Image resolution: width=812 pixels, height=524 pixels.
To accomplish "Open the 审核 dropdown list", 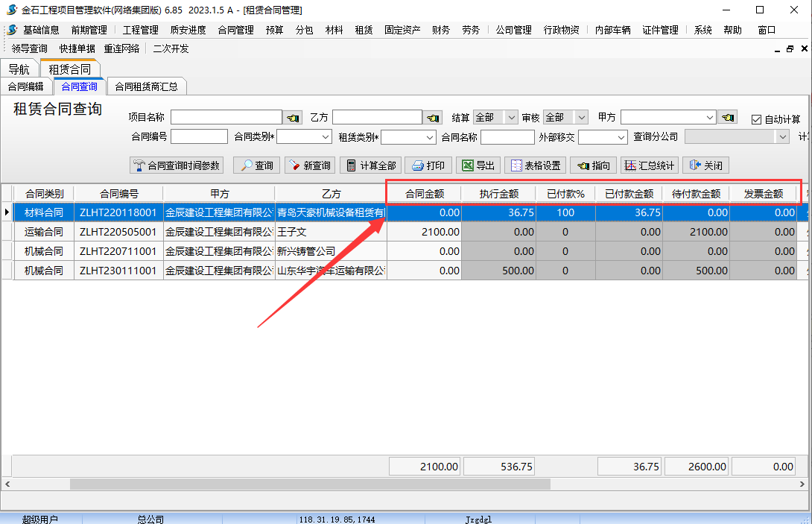I will coord(581,118).
